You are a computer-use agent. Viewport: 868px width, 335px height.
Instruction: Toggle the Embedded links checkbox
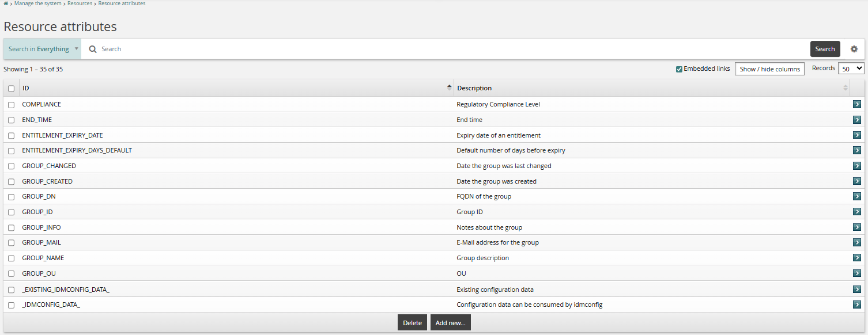pyautogui.click(x=679, y=69)
